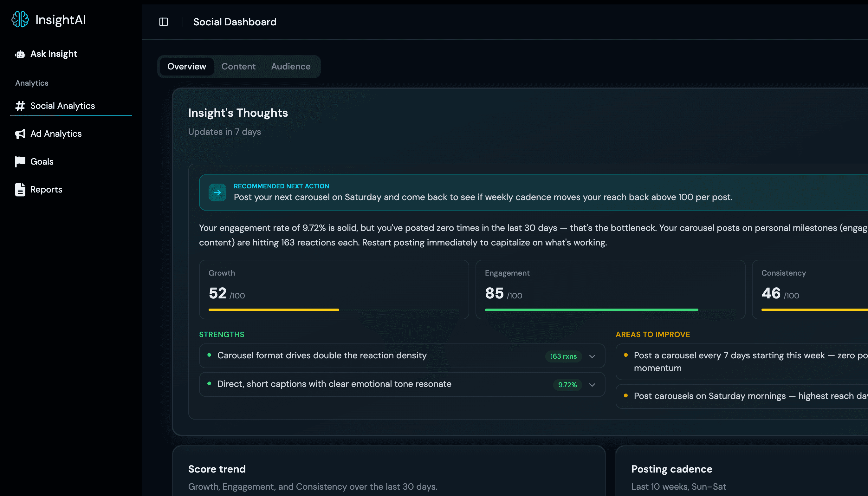Click the AREAS TO IMPROVE section label
This screenshot has height=496, width=868.
652,335
